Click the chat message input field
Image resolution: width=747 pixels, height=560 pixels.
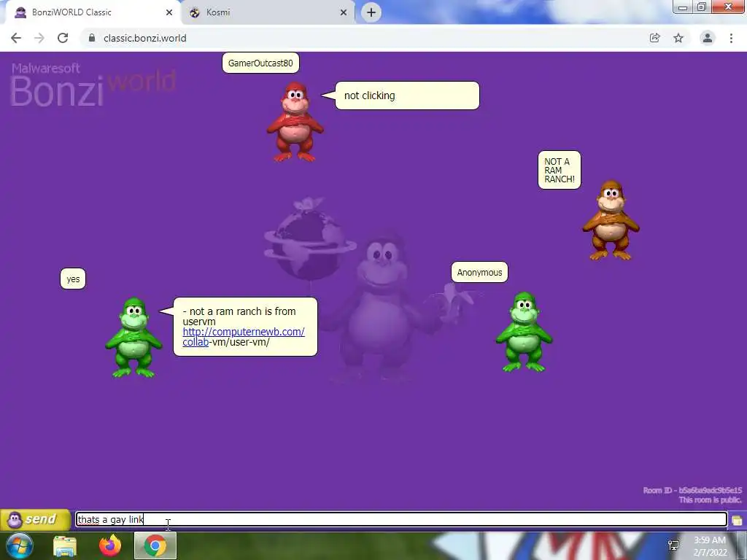click(x=402, y=519)
